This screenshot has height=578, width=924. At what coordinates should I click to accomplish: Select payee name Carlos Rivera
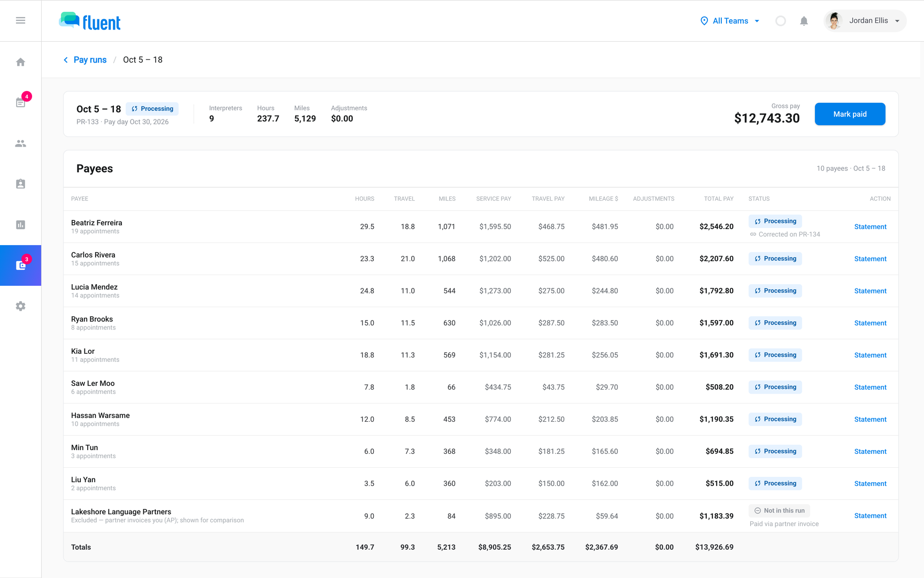coord(93,255)
